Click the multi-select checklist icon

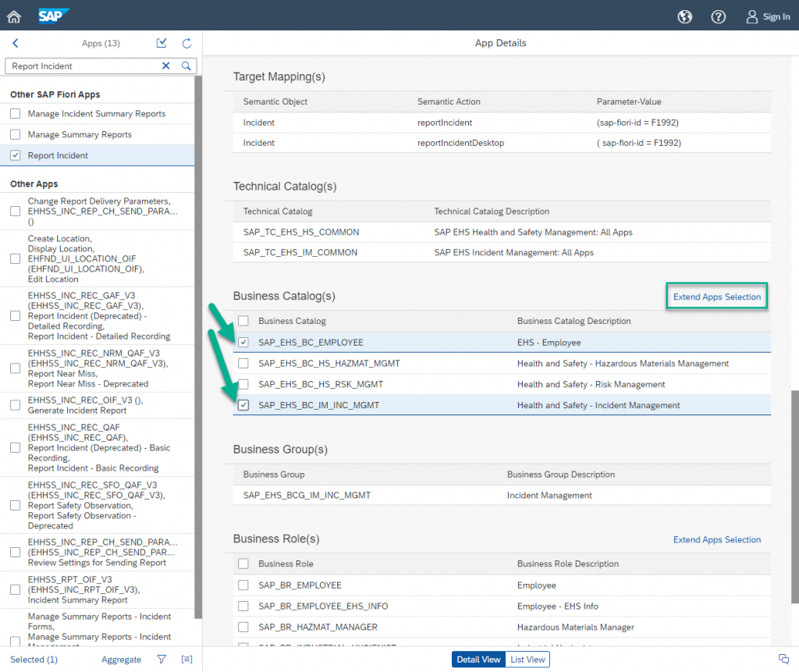pyautogui.click(x=162, y=44)
